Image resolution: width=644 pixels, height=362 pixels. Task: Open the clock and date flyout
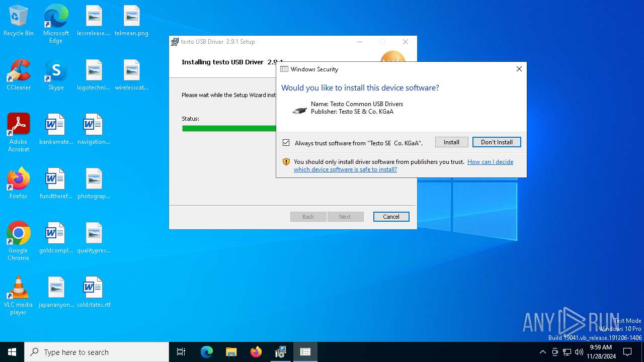tap(601, 352)
